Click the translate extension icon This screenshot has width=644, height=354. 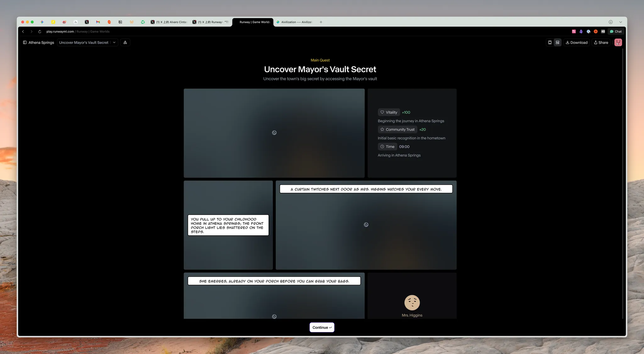click(574, 31)
